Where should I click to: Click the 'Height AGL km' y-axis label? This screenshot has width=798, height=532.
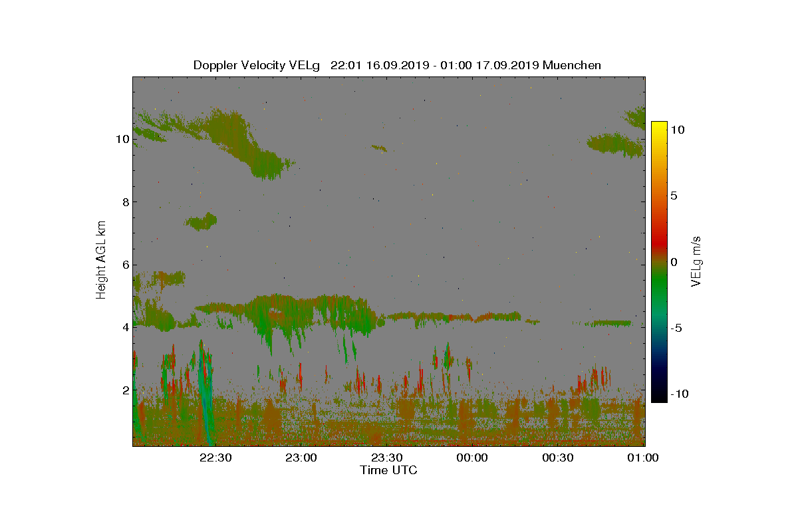pyautogui.click(x=101, y=260)
